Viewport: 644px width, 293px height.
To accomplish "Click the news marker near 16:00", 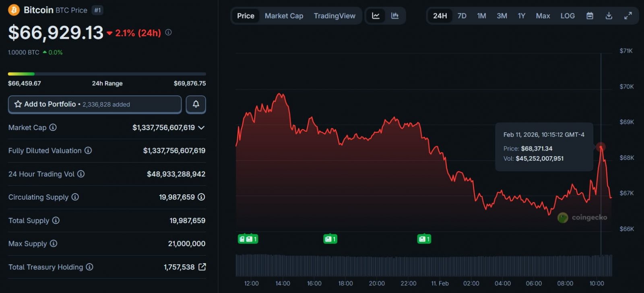I will click(330, 239).
